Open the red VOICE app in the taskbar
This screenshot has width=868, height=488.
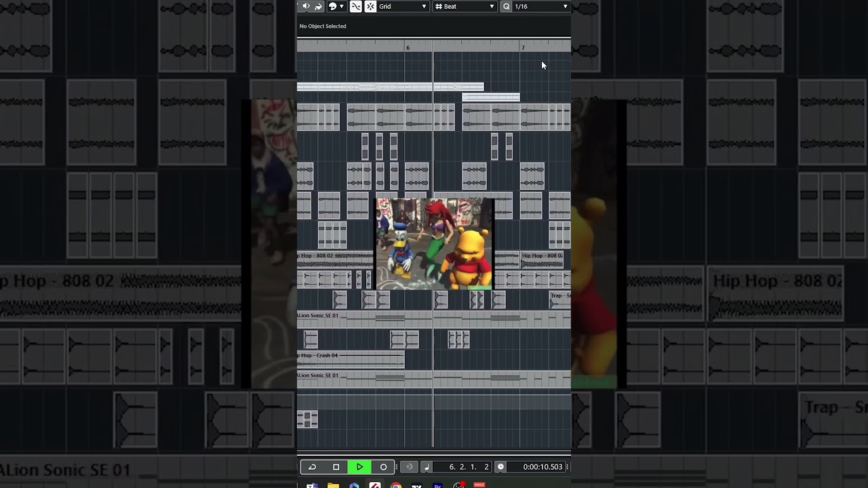479,485
